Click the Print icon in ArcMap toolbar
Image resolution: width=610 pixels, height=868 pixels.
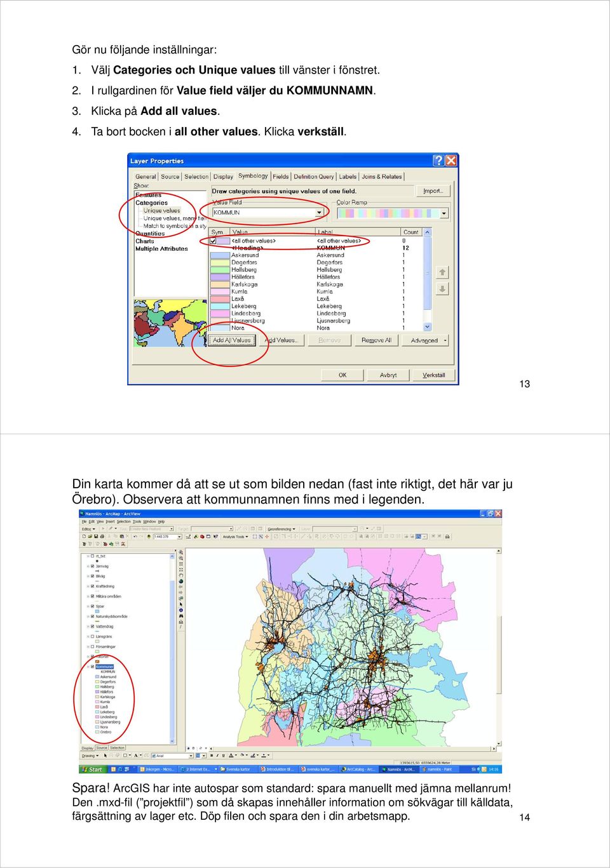pyautogui.click(x=102, y=537)
